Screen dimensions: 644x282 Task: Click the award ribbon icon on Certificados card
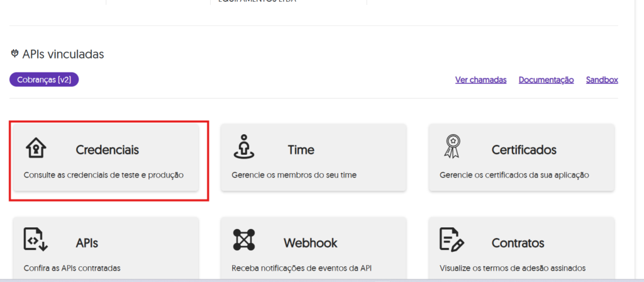(x=452, y=147)
